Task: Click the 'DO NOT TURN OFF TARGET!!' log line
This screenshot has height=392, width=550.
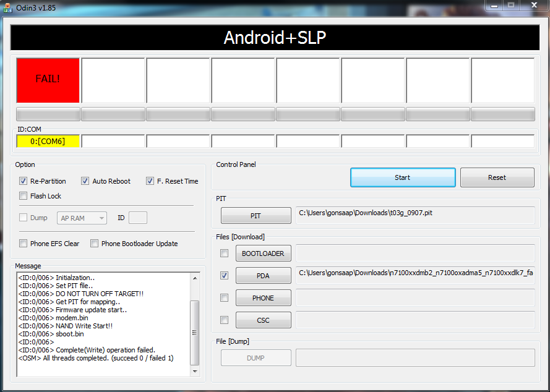Action: [80, 294]
